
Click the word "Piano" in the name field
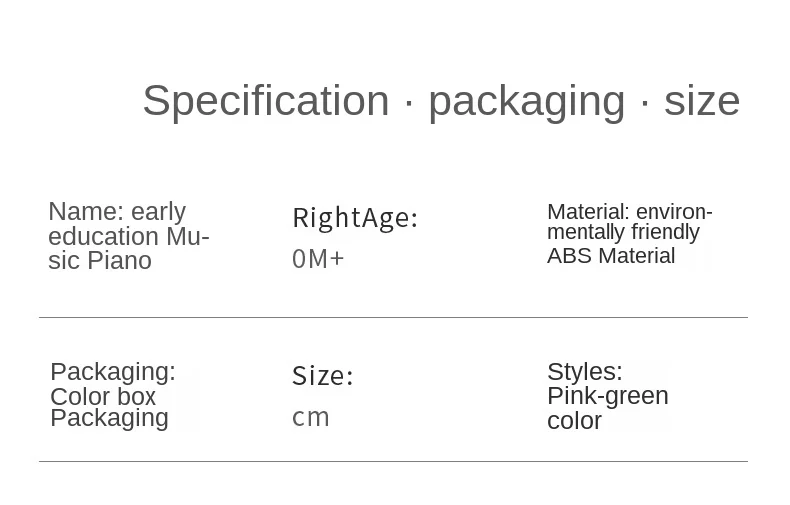tap(119, 261)
